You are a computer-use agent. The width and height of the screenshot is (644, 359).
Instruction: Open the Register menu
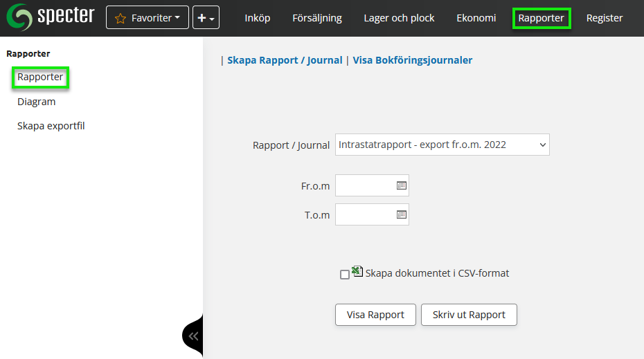click(x=605, y=18)
